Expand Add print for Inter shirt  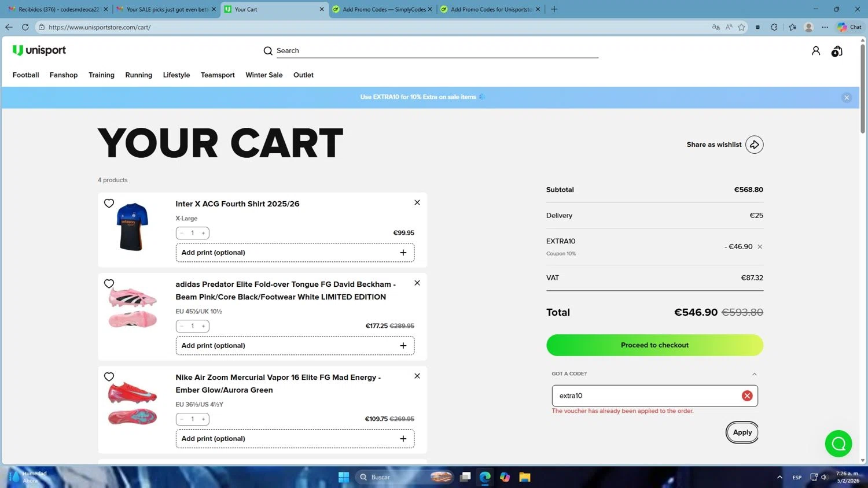tap(295, 253)
